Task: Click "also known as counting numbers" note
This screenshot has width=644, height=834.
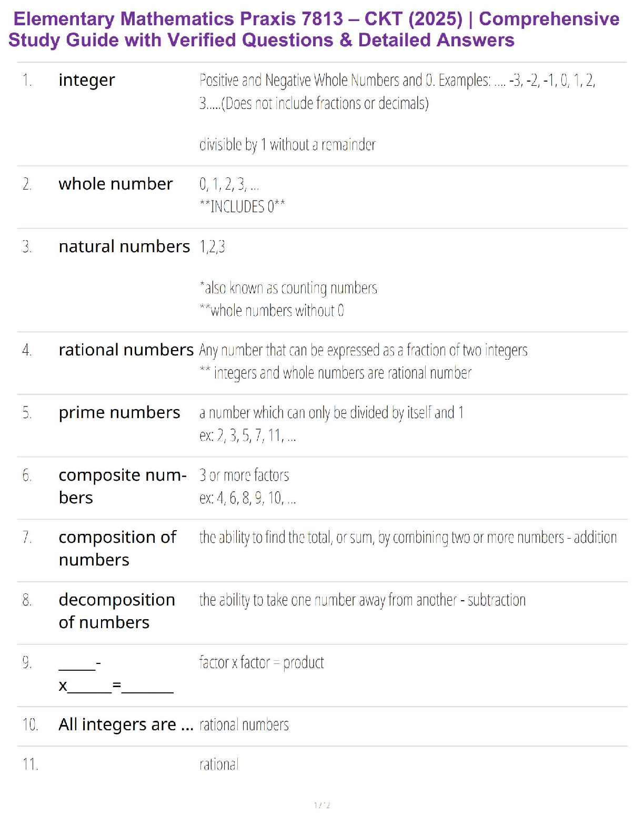Action: (x=289, y=288)
